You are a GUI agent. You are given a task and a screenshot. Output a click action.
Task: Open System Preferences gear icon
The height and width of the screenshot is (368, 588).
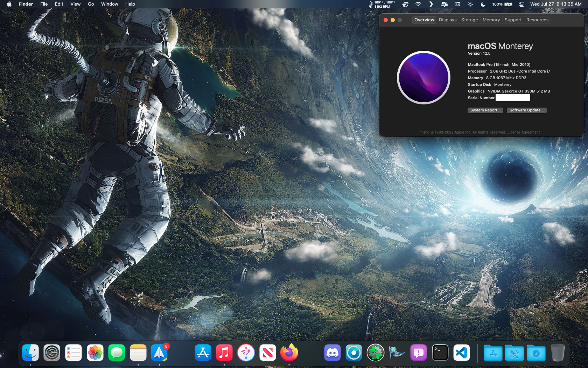tap(52, 353)
